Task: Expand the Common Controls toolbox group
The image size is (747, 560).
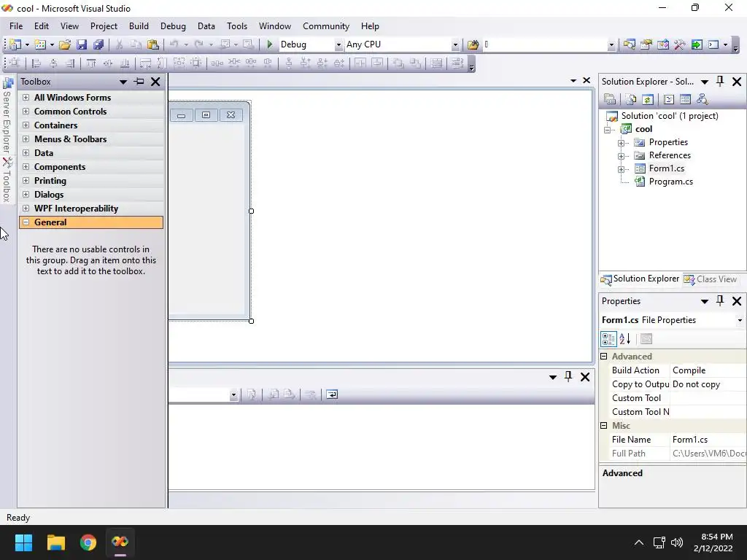Action: pyautogui.click(x=26, y=112)
